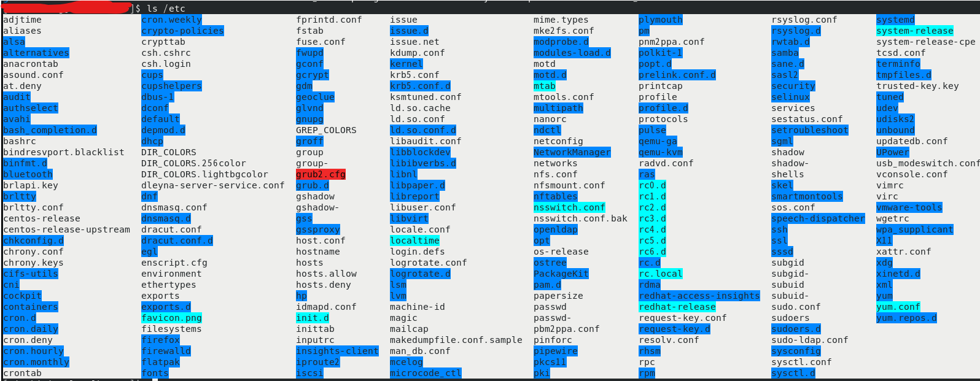Image resolution: width=980 pixels, height=381 pixels.
Task: Click the modules-load.d directory
Action: pos(572,53)
